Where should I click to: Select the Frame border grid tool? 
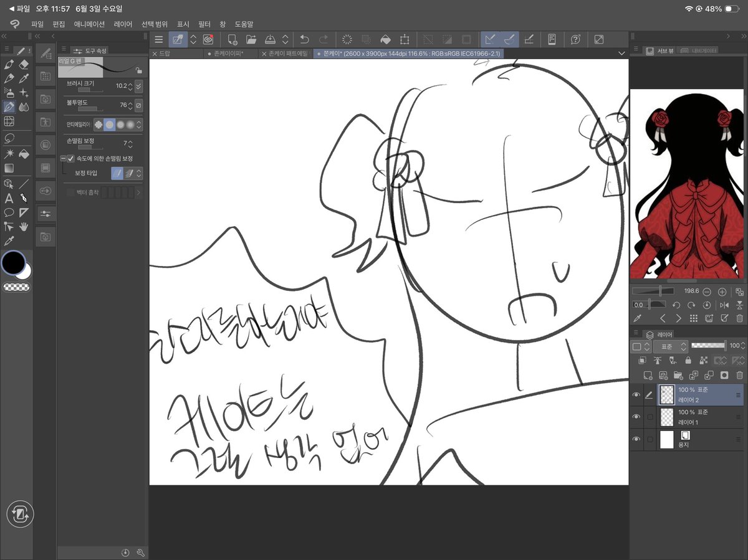point(9,121)
